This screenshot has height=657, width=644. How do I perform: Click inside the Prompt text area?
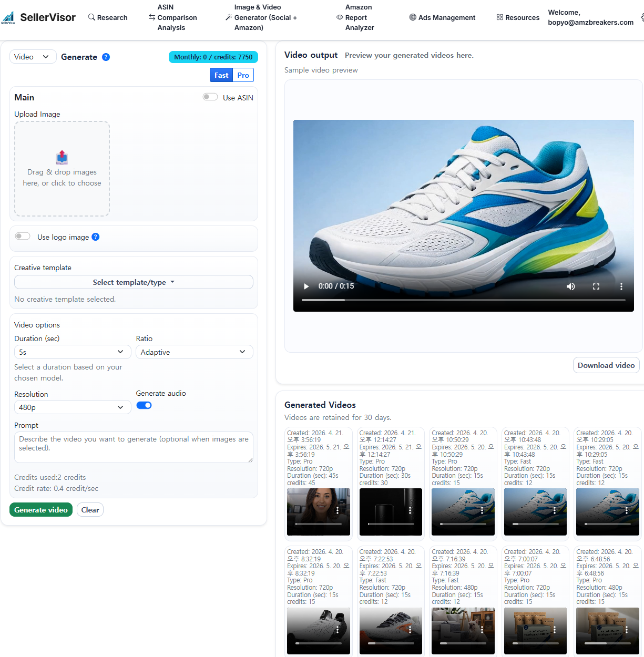click(134, 447)
